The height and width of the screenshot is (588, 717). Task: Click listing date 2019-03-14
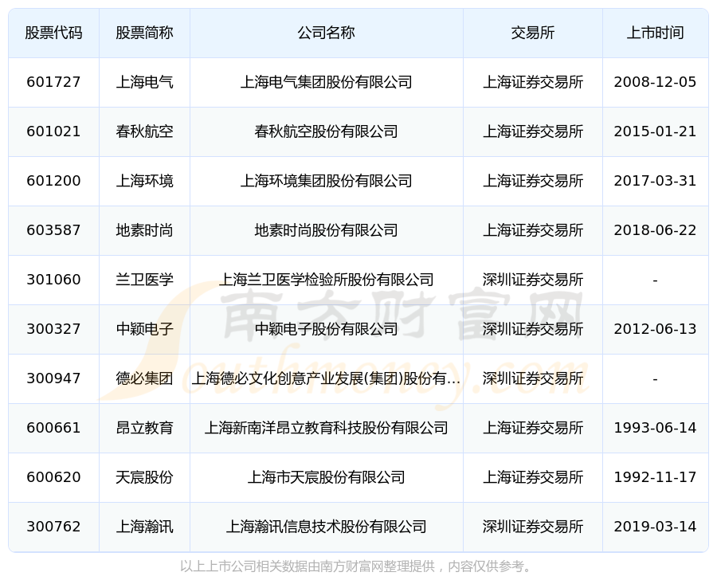coord(656,527)
